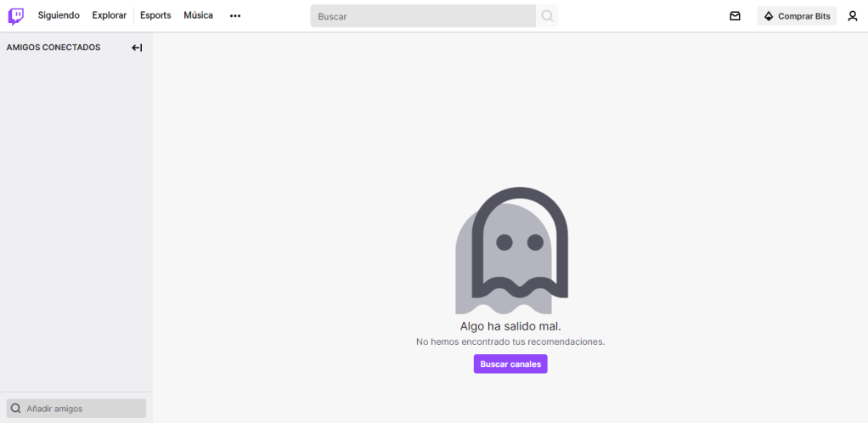Image resolution: width=868 pixels, height=423 pixels.
Task: Open the Esports tab
Action: [155, 15]
